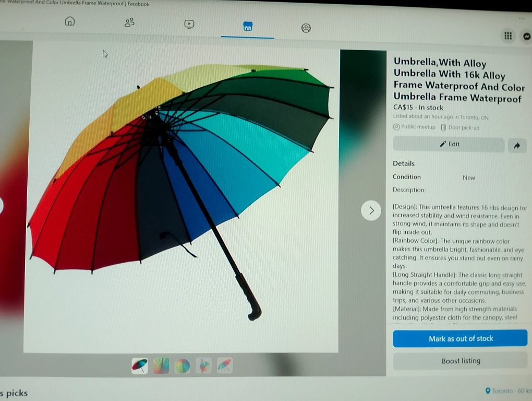Select the fifth umbrella thumbnail

pos(224,365)
